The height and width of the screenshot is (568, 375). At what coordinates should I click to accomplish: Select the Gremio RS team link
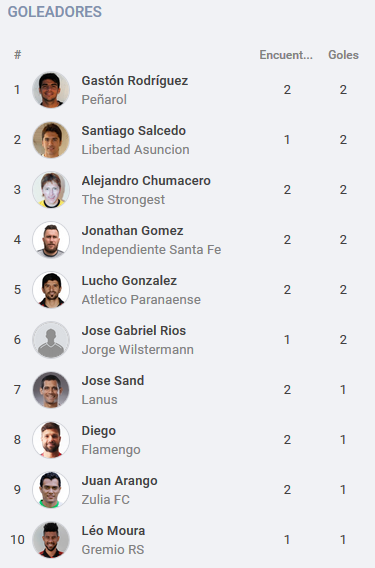pos(113,550)
